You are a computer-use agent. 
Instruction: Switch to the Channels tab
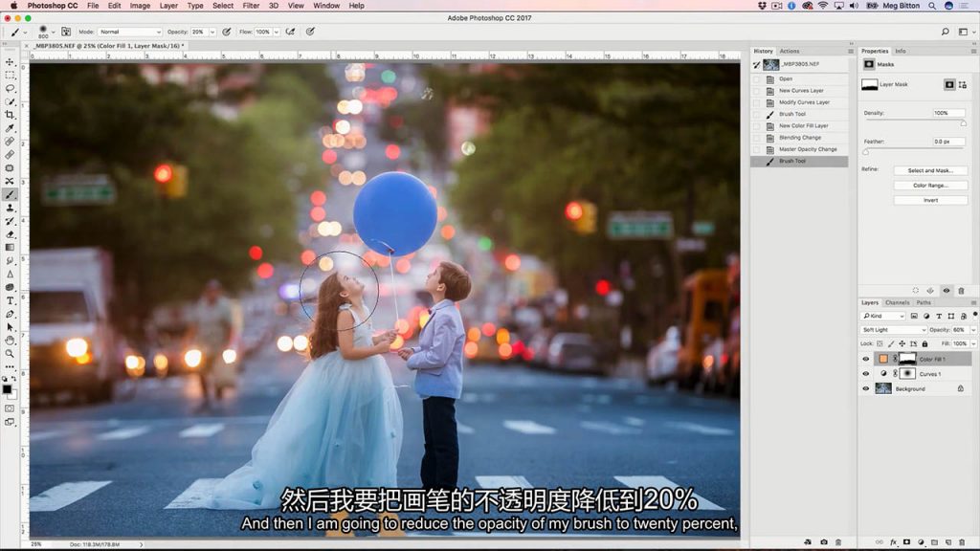point(898,302)
